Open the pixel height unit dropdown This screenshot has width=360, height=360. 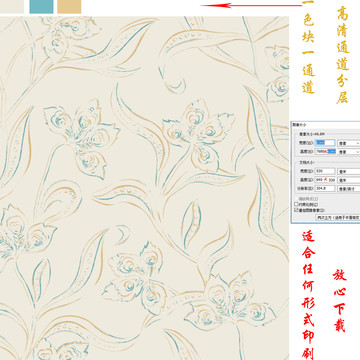coord(349,152)
